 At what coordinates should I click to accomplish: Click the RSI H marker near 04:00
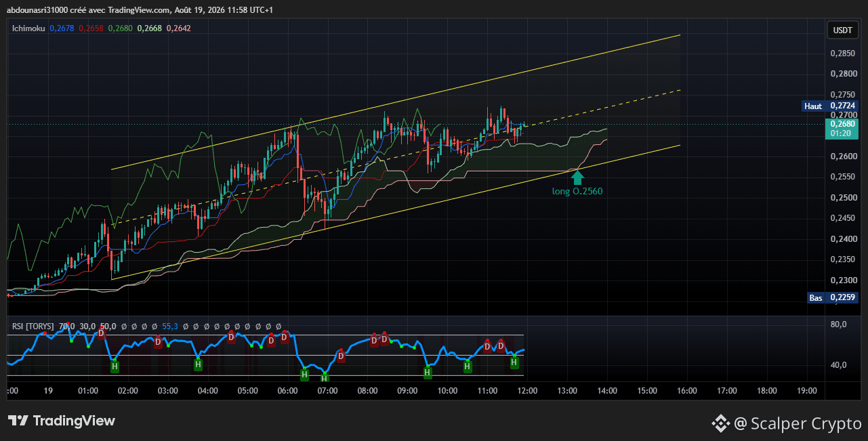tap(198, 364)
